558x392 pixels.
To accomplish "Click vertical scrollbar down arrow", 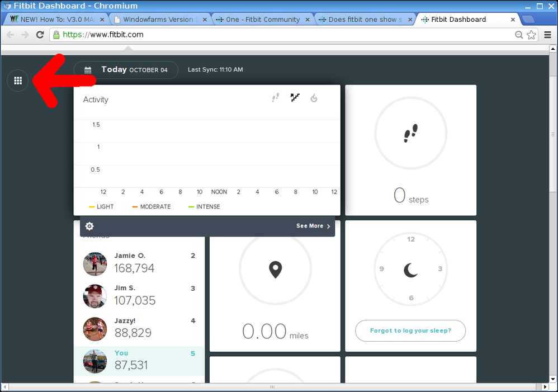I will pyautogui.click(x=552, y=379).
